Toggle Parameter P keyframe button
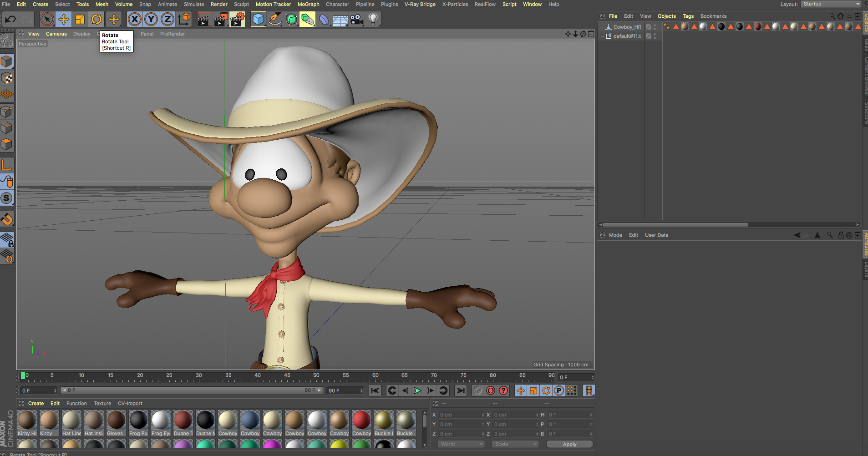Viewport: 868px width, 456px height. tap(559, 390)
